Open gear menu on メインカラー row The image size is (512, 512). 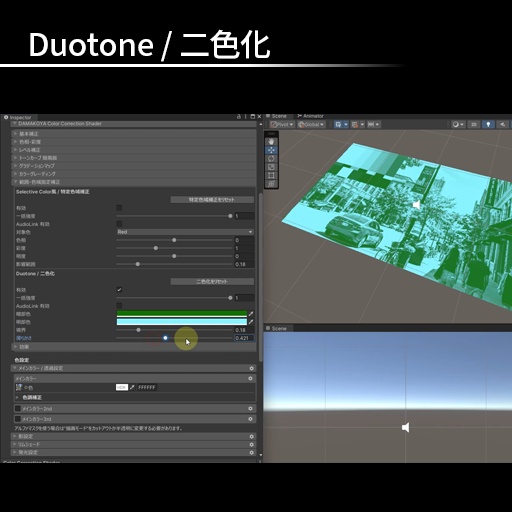(x=250, y=378)
